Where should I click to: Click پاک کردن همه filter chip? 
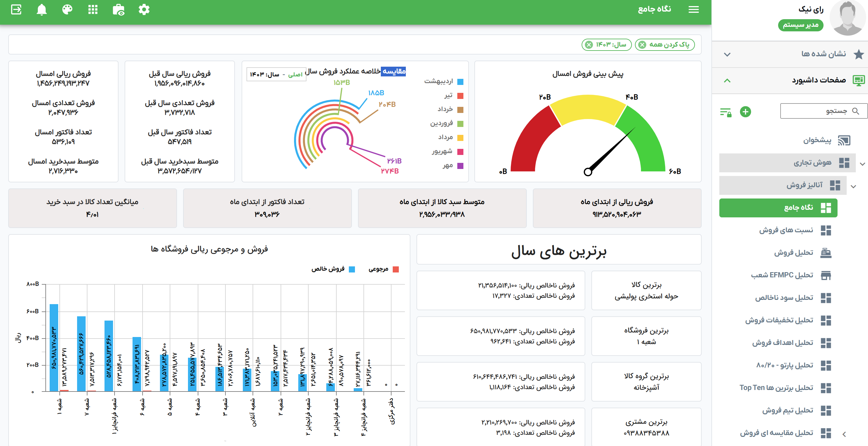pyautogui.click(x=665, y=45)
